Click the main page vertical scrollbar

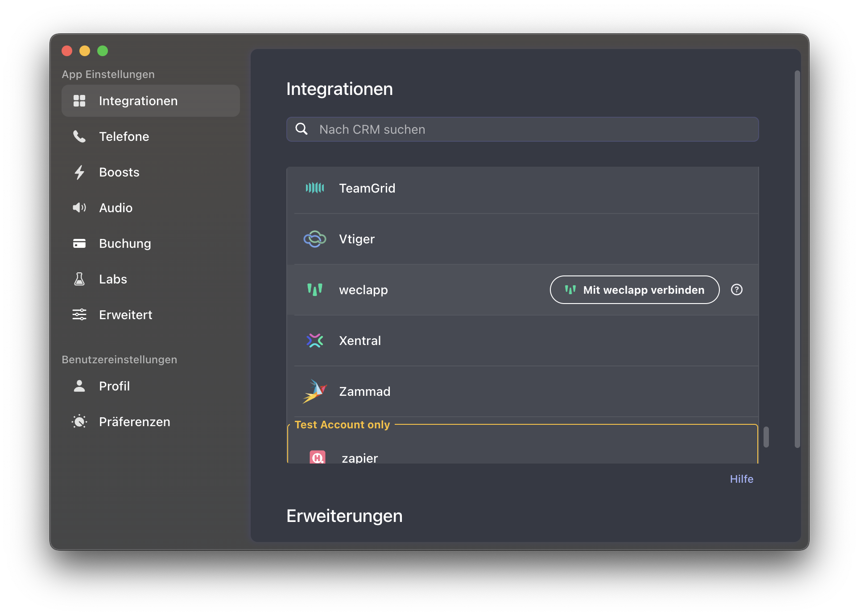pyautogui.click(x=797, y=259)
